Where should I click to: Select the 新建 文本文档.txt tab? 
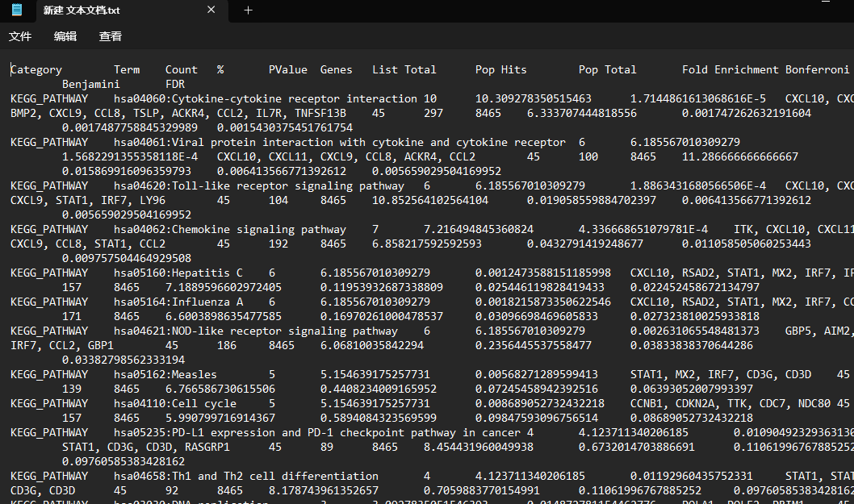(132, 10)
